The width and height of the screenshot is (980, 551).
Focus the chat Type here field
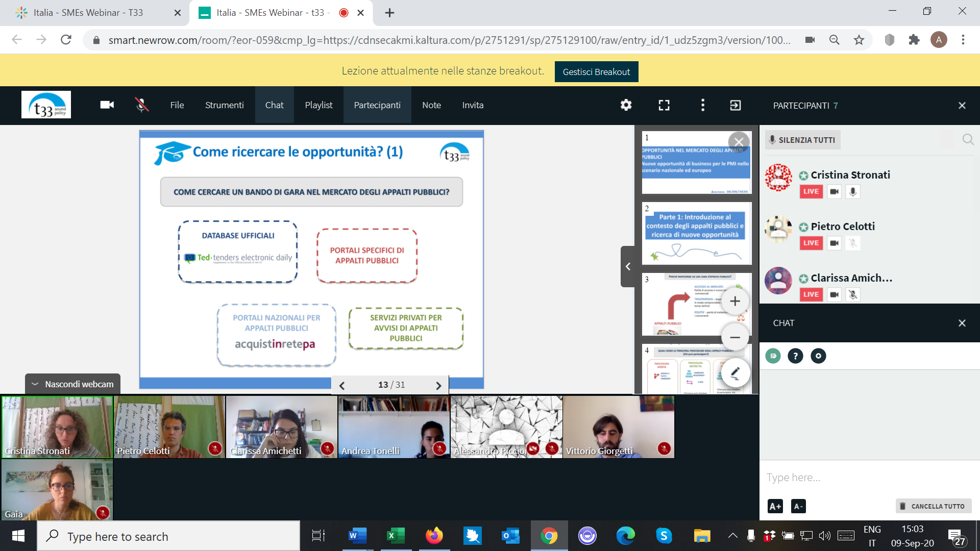point(869,478)
